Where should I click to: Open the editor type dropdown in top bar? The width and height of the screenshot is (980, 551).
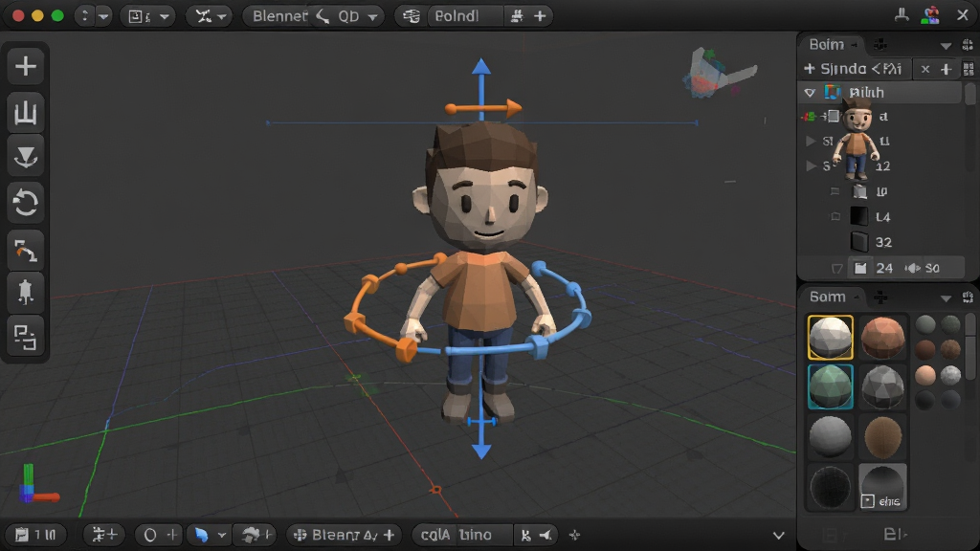pyautogui.click(x=146, y=16)
